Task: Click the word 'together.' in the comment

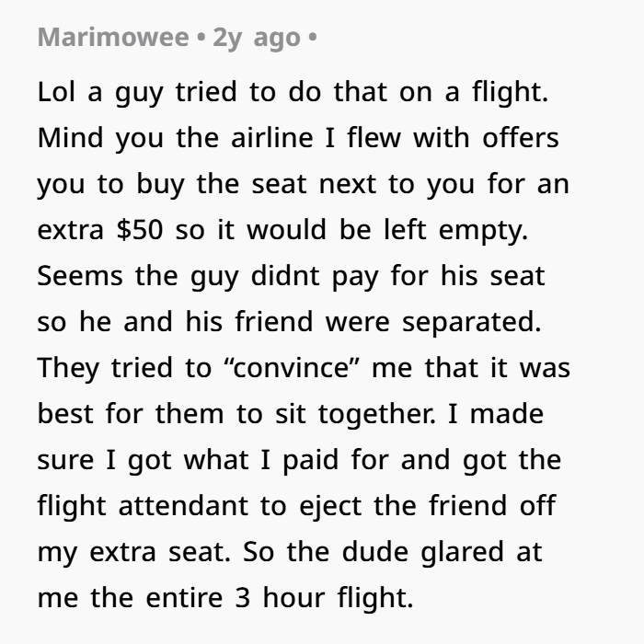Action: point(377,415)
